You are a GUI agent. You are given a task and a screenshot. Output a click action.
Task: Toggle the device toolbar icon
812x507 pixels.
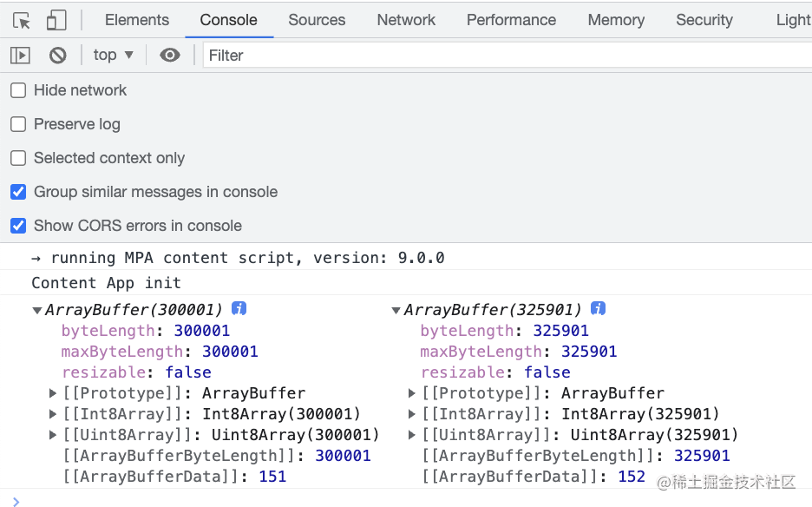[x=56, y=20]
